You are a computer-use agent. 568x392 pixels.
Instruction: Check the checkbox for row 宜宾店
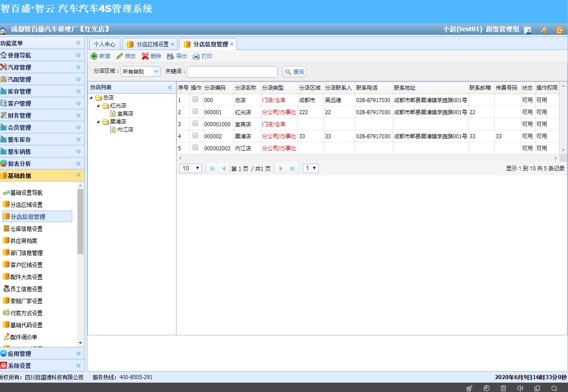(195, 124)
